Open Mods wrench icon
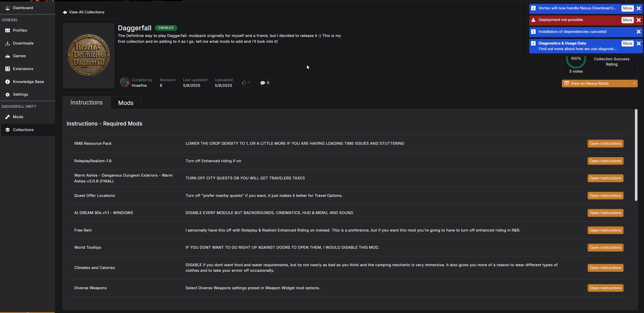 [8, 117]
